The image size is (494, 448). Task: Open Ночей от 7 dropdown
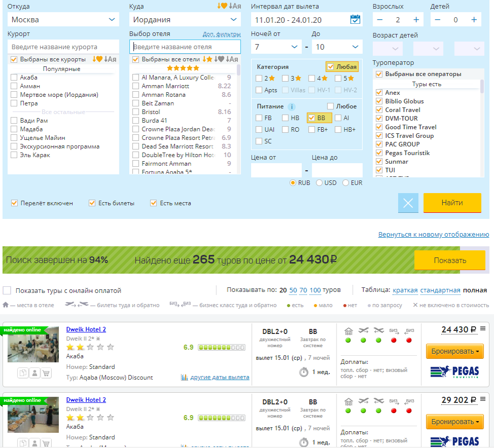click(x=276, y=47)
